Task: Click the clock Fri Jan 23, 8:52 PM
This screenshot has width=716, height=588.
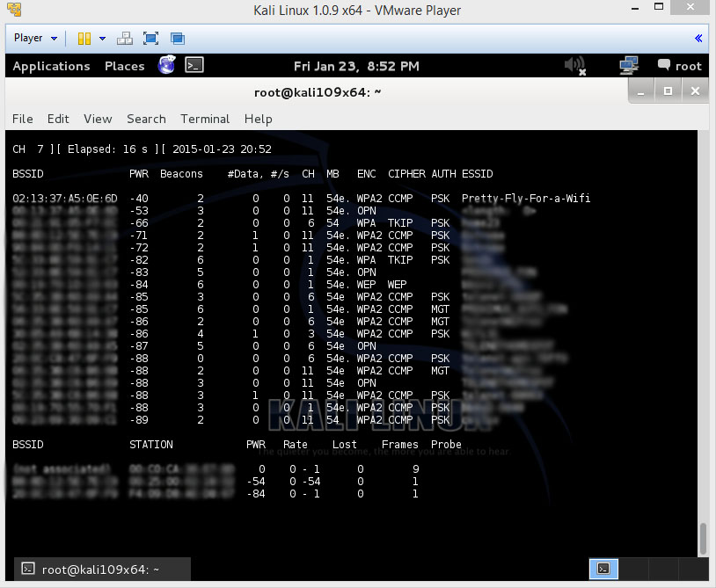Action: 356,66
